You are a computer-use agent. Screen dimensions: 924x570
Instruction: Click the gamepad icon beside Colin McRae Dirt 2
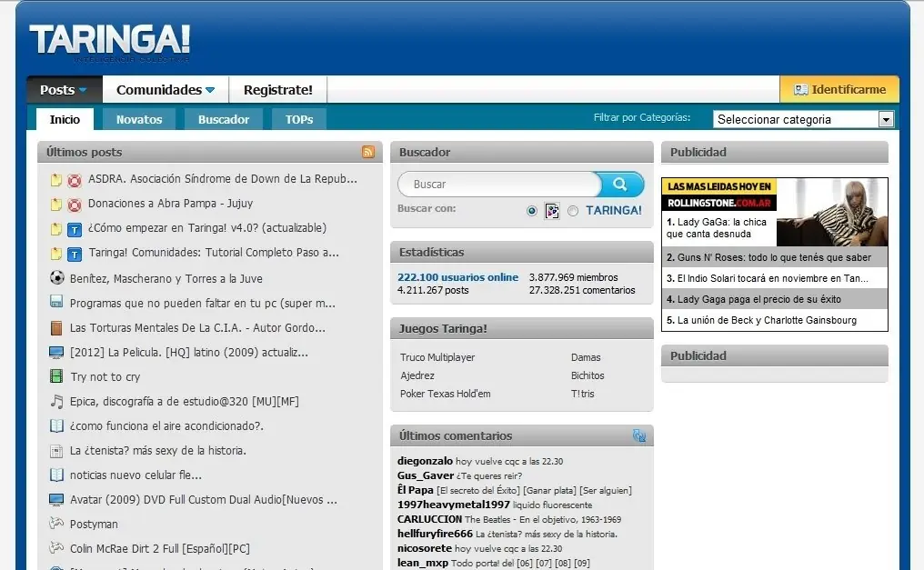point(56,547)
